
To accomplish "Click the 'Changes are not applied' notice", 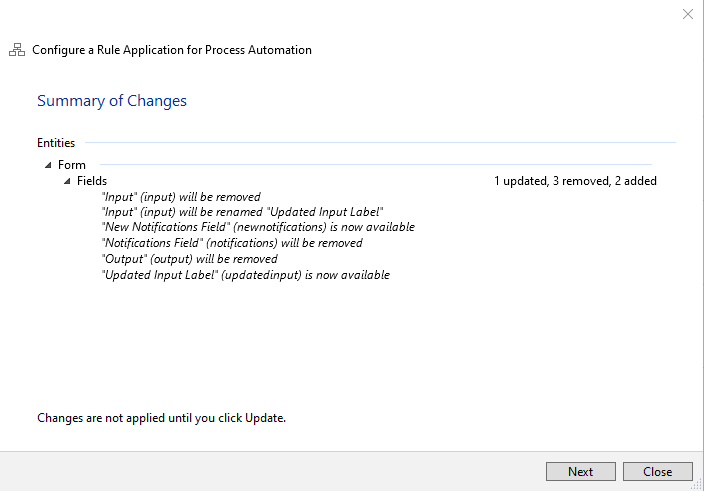I will pos(162,417).
